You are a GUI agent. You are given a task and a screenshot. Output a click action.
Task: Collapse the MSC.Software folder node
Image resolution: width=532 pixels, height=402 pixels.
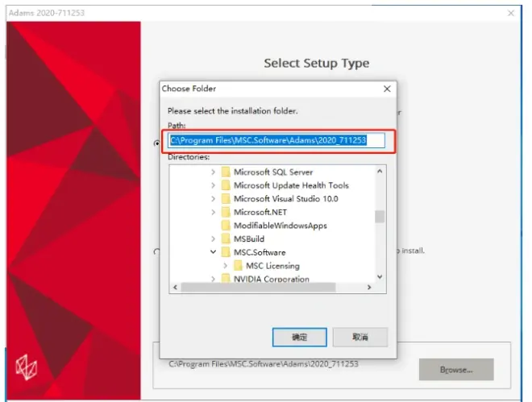[x=213, y=252]
